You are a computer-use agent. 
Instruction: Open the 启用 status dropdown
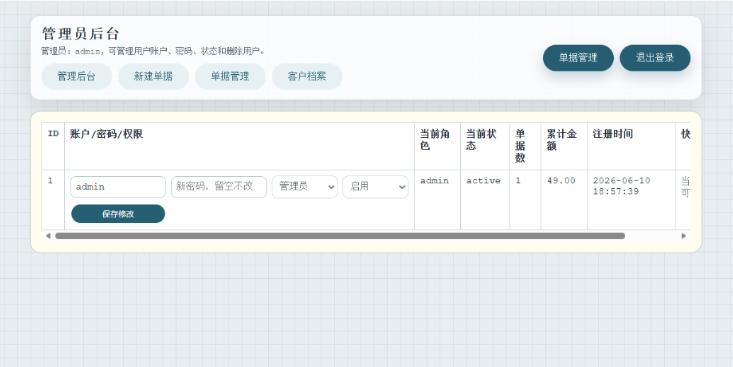[x=375, y=187]
